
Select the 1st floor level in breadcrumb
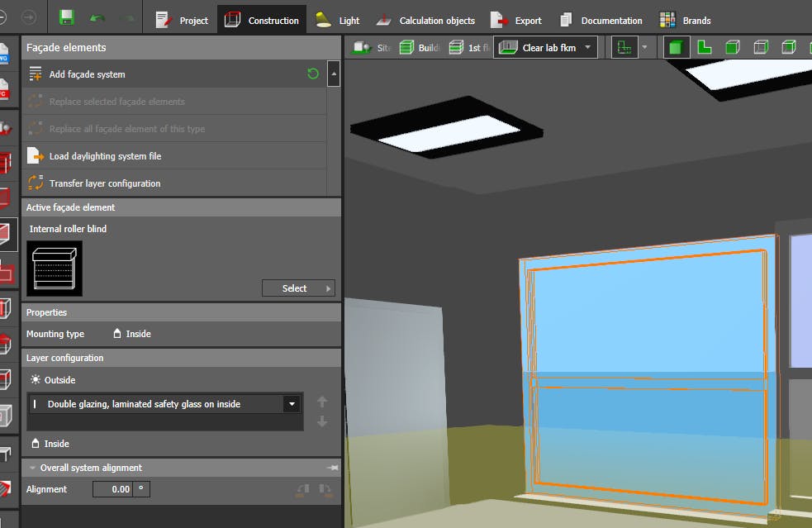tap(468, 48)
